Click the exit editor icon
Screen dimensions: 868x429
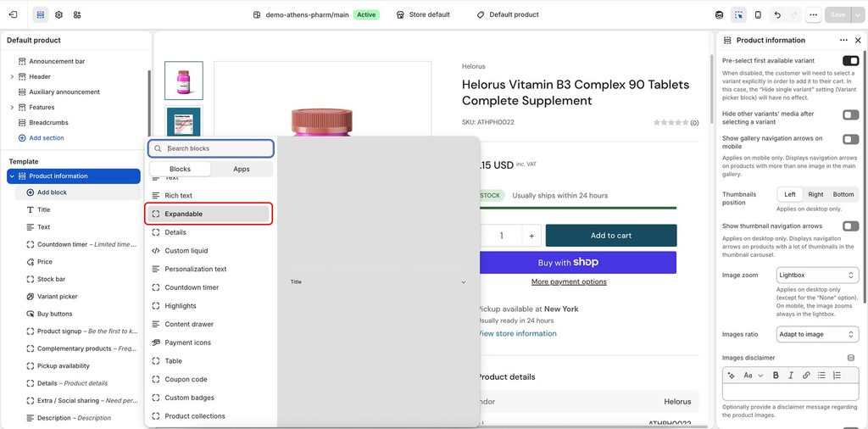(14, 15)
